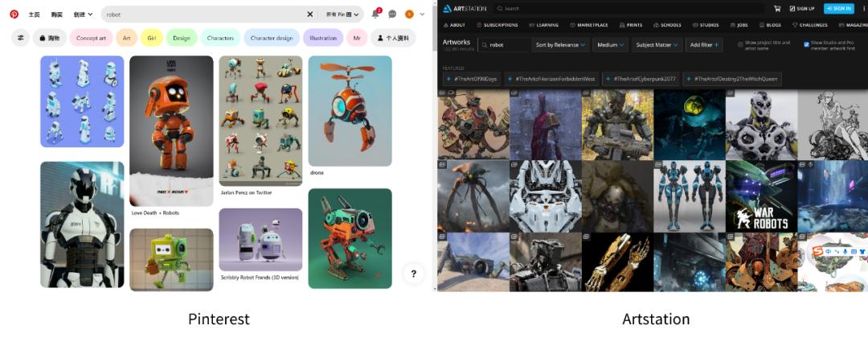Open the Love Death + Robots pin
868x342 pixels.
click(x=171, y=131)
